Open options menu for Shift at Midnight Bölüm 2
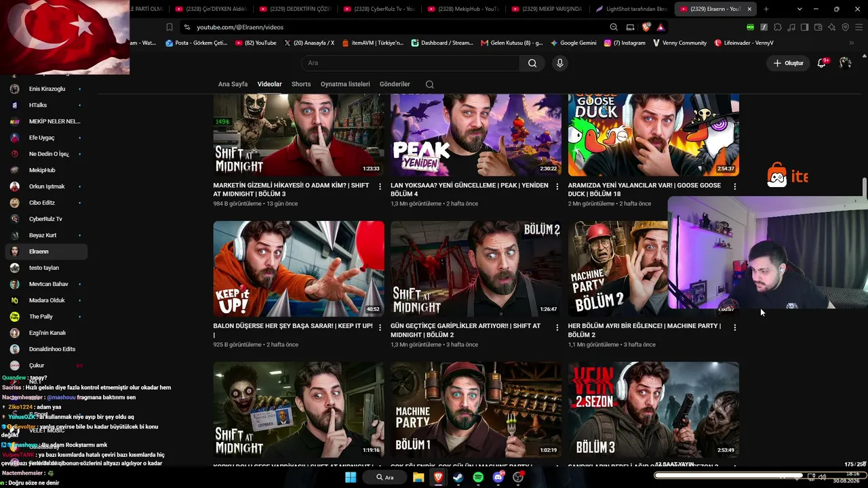Screen dimensions: 868x488 pyautogui.click(x=557, y=327)
